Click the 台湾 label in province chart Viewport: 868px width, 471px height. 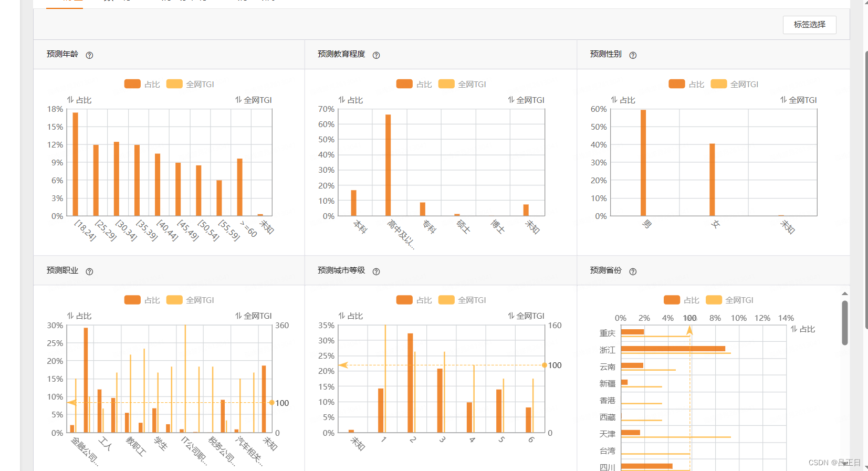click(x=608, y=451)
